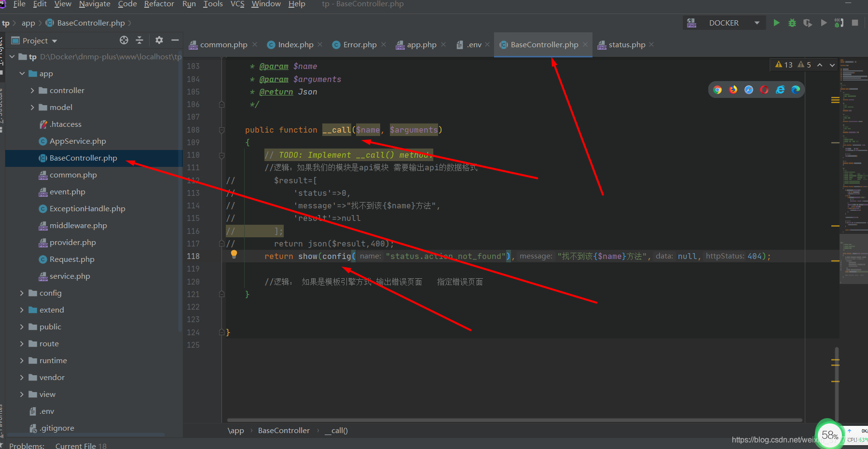
Task: Select .gitignore file in the project tree
Action: [x=57, y=428]
